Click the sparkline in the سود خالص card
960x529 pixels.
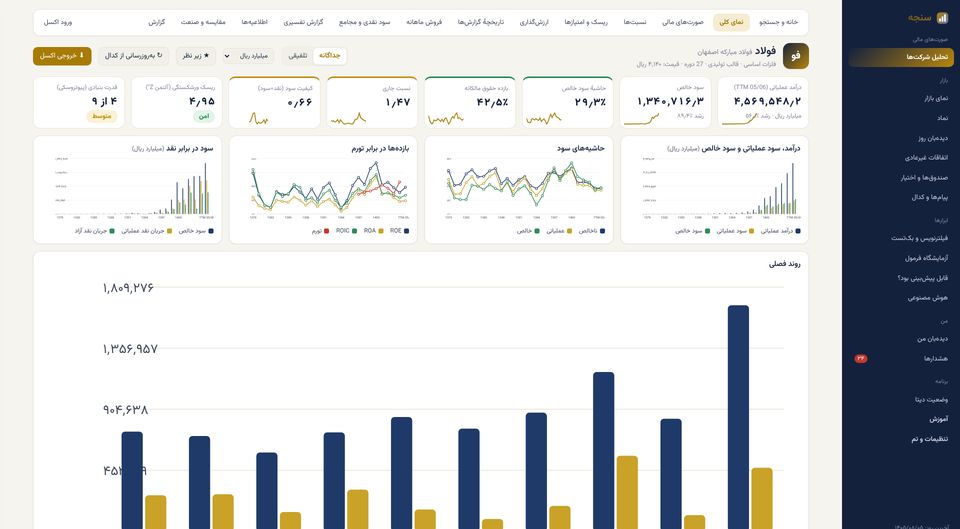[642, 119]
